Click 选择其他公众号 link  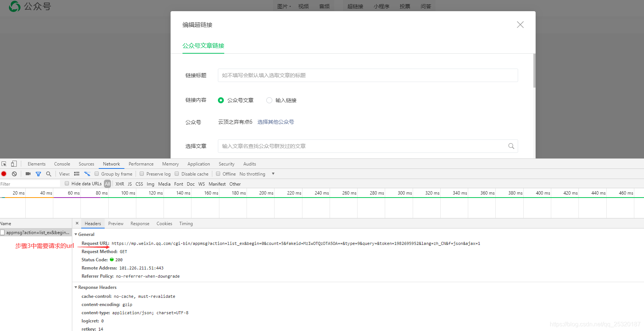click(x=276, y=122)
